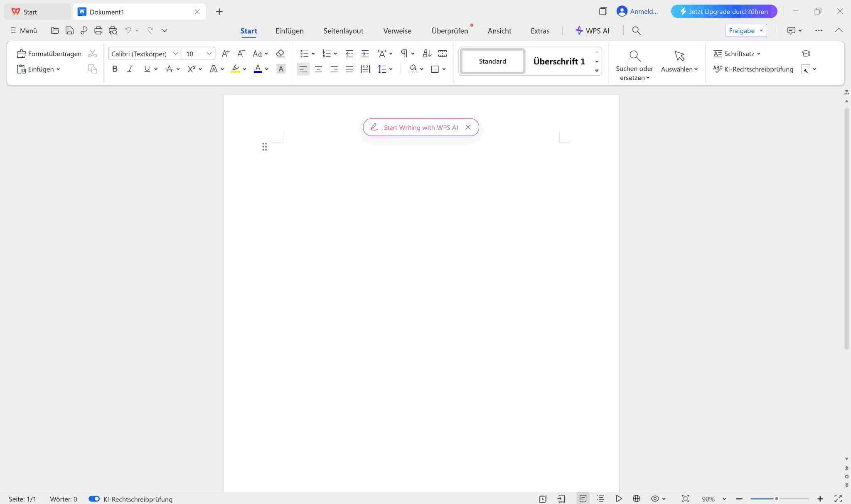The image size is (851, 504).
Task: Toggle KI-Rechtschreibprüfung in the status bar
Action: (94, 499)
